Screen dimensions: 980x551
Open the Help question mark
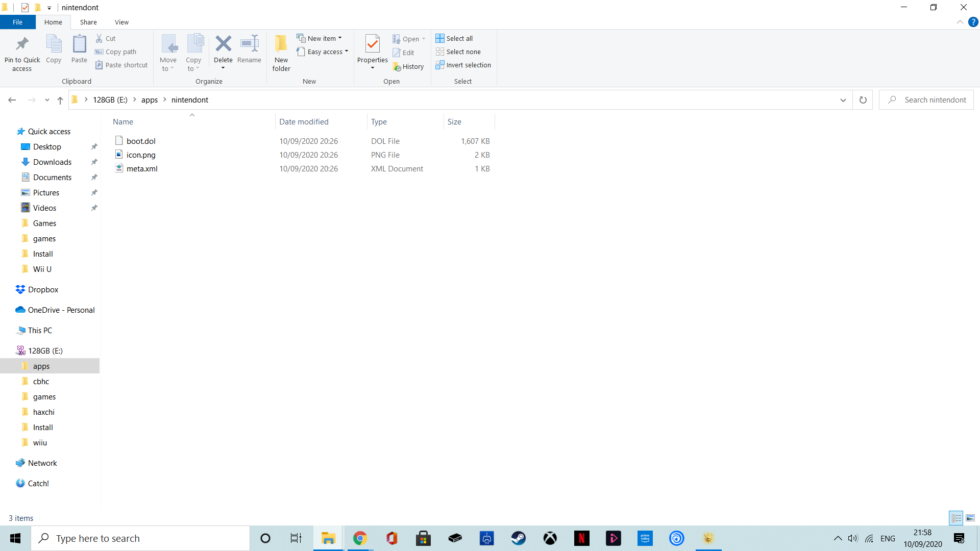(x=973, y=22)
